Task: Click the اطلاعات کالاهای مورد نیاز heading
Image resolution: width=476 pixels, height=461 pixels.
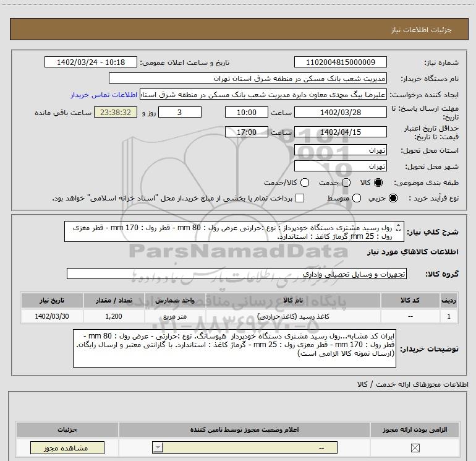Action: tap(412, 252)
